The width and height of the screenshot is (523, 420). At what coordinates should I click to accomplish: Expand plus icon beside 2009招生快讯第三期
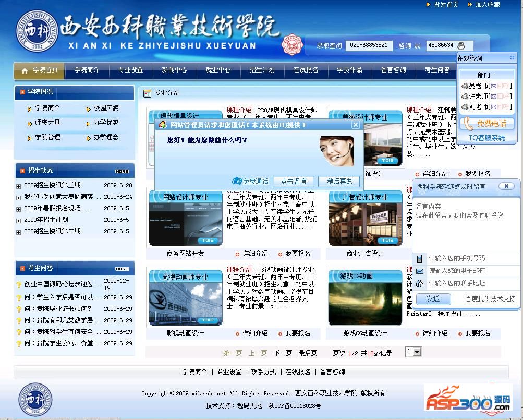click(x=19, y=186)
